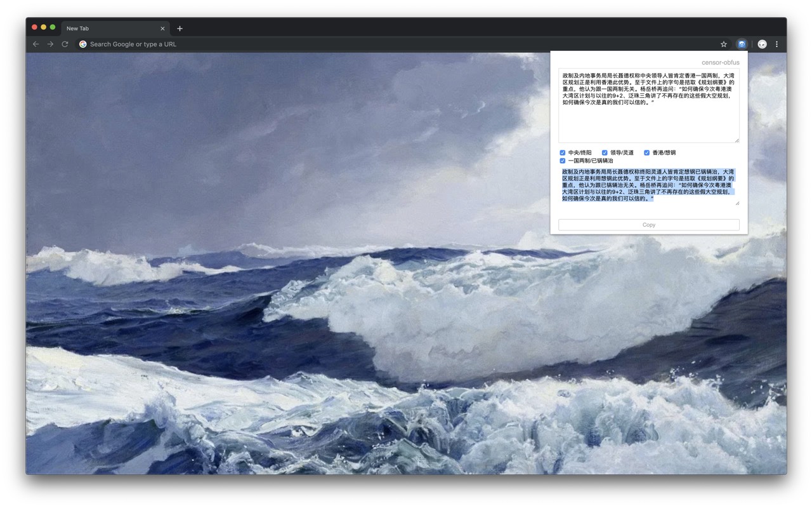The width and height of the screenshot is (812, 508).
Task: Toggle the 一国两制/已锅辆治 checkbox
Action: point(563,161)
